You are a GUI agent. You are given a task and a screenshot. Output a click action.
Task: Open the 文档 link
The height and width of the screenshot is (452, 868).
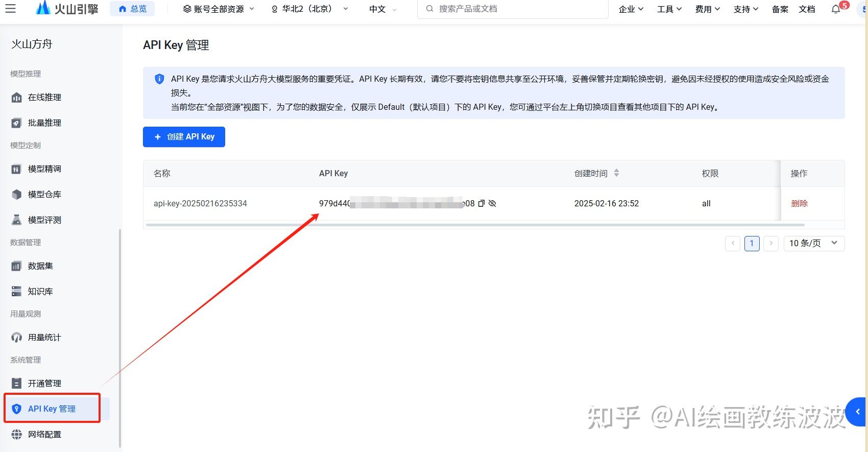807,9
